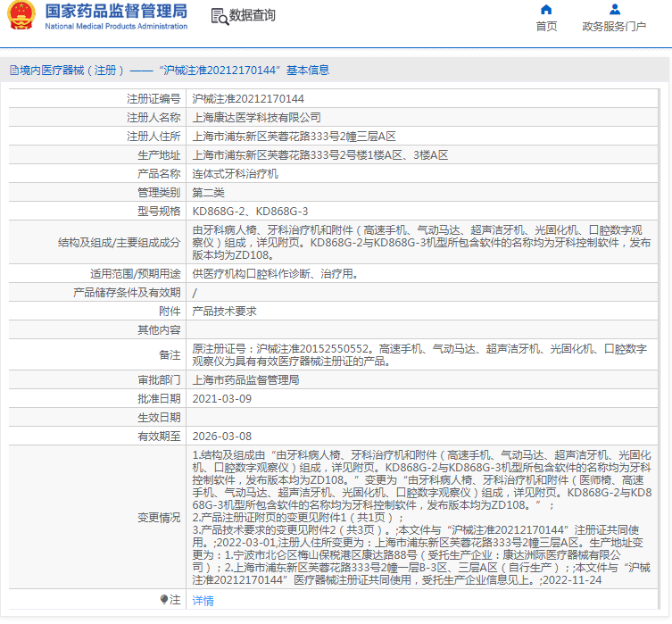Select product name 连体式牙科治疗机
Screen dimensions: 672x624
[235, 174]
